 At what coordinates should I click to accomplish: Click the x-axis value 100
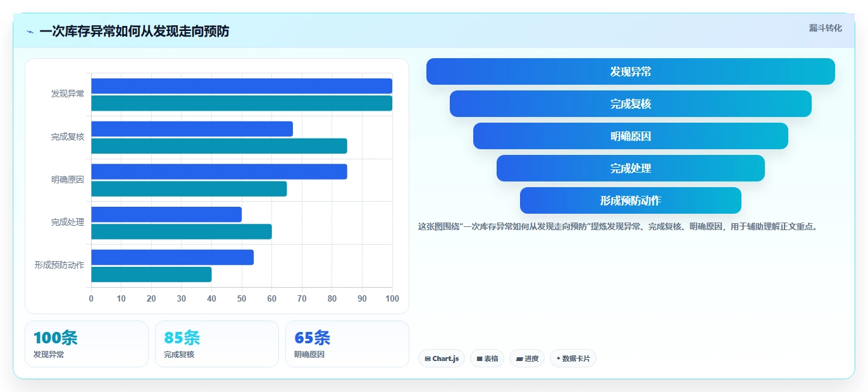tap(392, 298)
